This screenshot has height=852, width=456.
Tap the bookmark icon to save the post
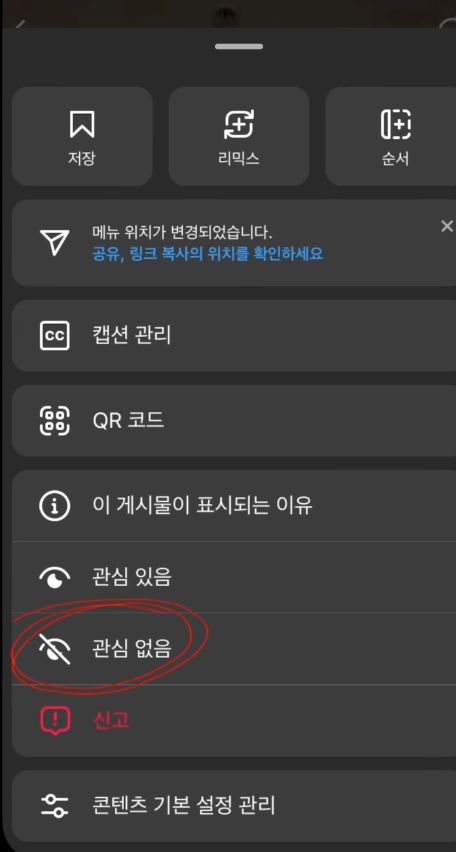tap(82, 124)
